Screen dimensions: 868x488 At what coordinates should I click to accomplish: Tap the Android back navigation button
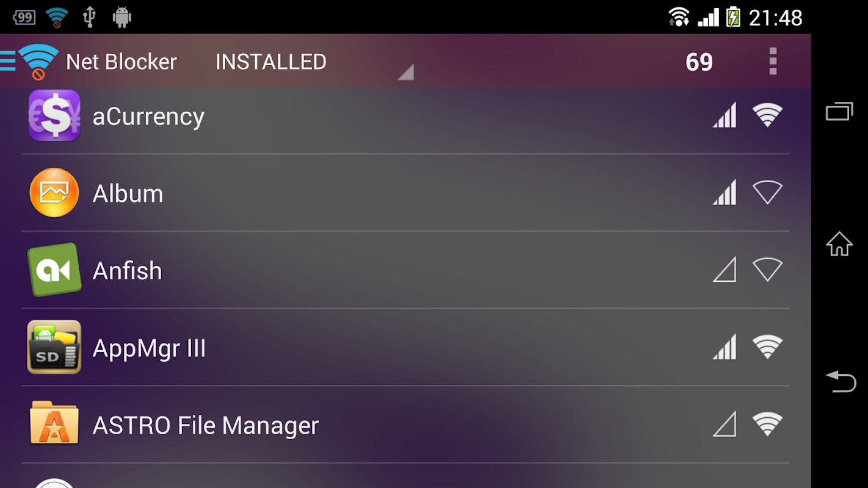[841, 381]
